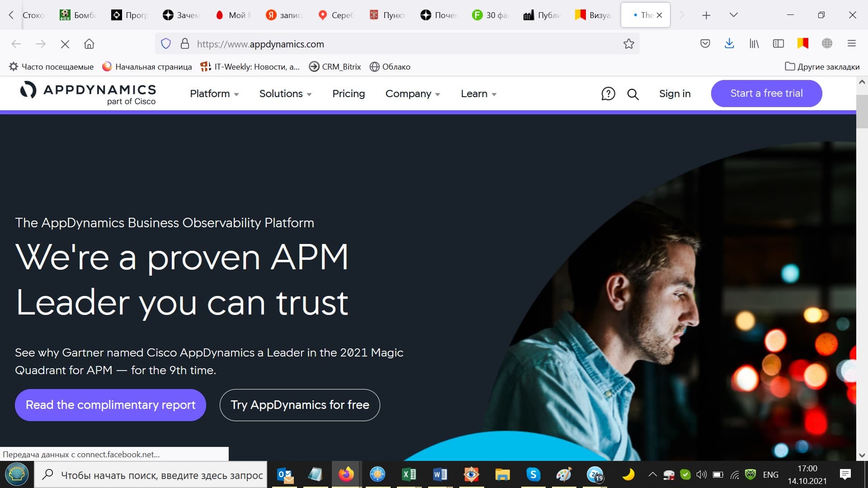Image resolution: width=868 pixels, height=488 pixels.
Task: Open Excel from the Windows taskbar
Action: click(x=409, y=474)
